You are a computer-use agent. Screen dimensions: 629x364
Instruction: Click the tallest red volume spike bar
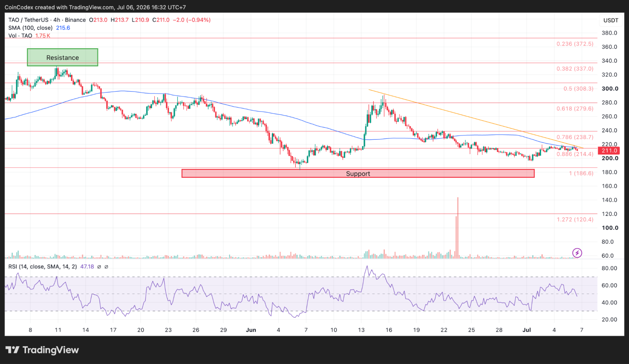pyautogui.click(x=458, y=228)
